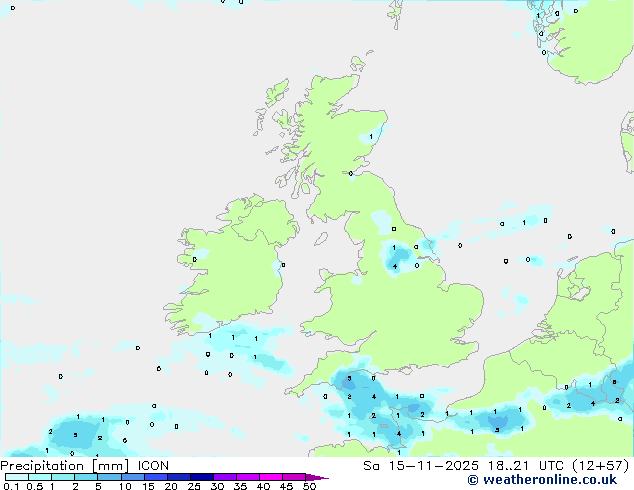634x490 pixels.
Task: Select the 30–35 mm purple legend box
Action: (224, 477)
